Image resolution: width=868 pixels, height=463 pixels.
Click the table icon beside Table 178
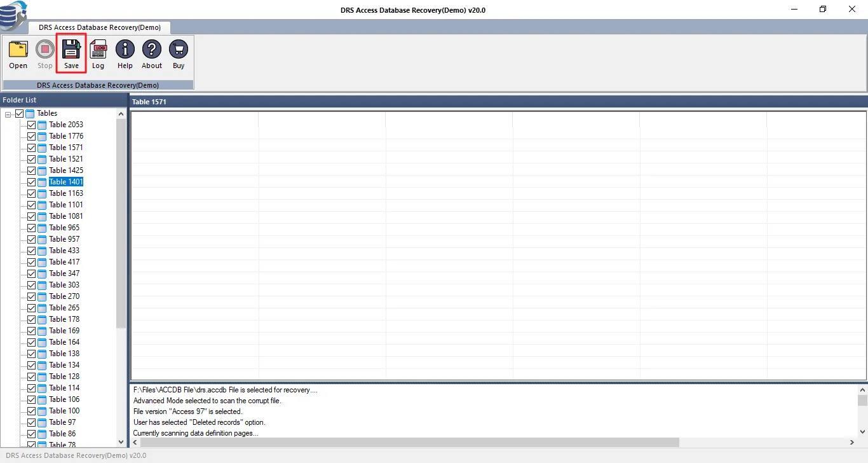(42, 319)
